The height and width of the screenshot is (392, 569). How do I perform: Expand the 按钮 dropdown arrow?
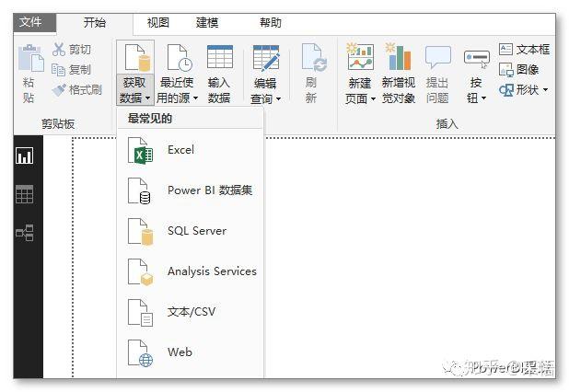(x=483, y=98)
